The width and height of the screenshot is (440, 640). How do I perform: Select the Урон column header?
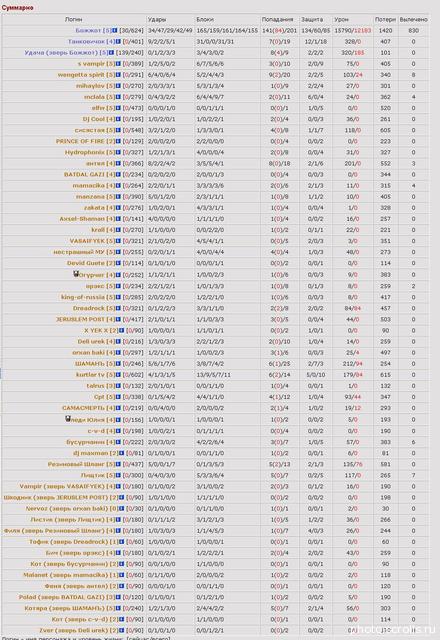341,20
